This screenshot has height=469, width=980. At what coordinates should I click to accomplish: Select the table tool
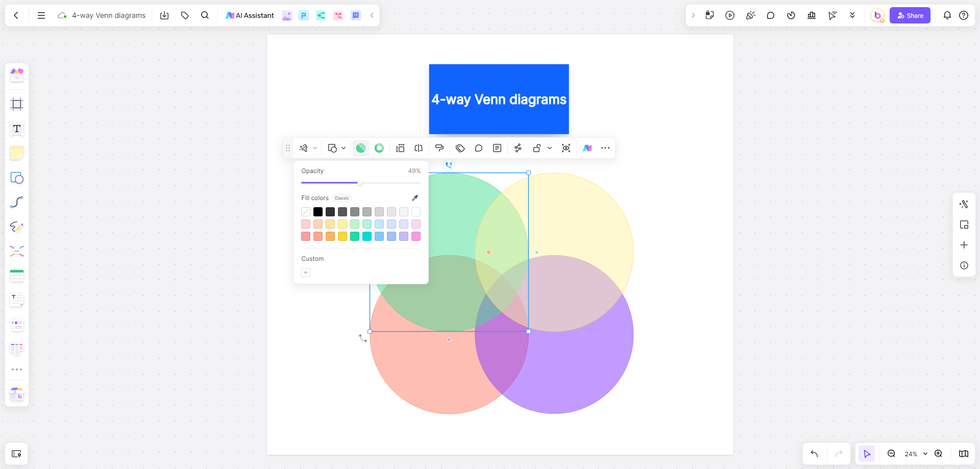tap(17, 276)
